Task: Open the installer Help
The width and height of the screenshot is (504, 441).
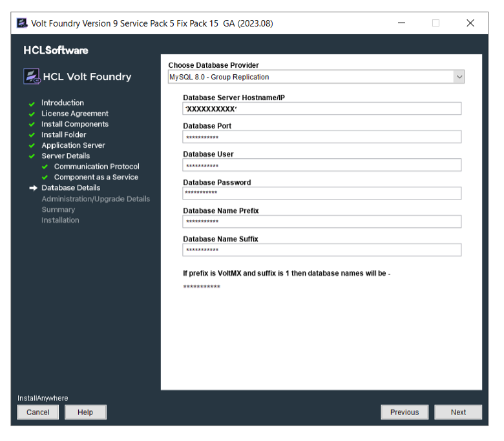Action: tap(85, 412)
